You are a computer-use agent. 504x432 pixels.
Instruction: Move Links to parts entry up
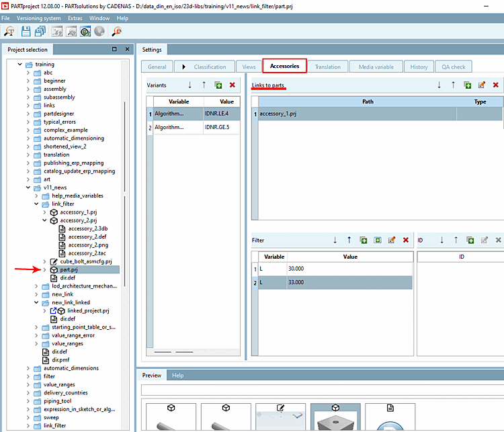[454, 85]
